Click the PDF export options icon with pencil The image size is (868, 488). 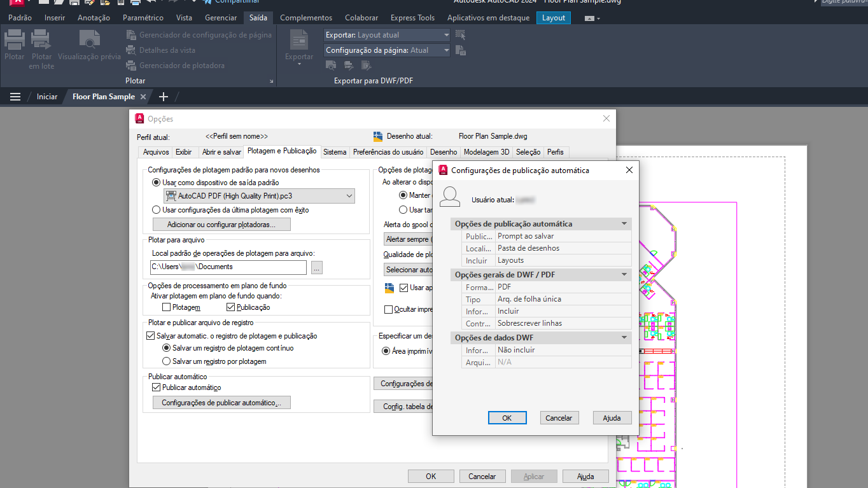pyautogui.click(x=367, y=65)
